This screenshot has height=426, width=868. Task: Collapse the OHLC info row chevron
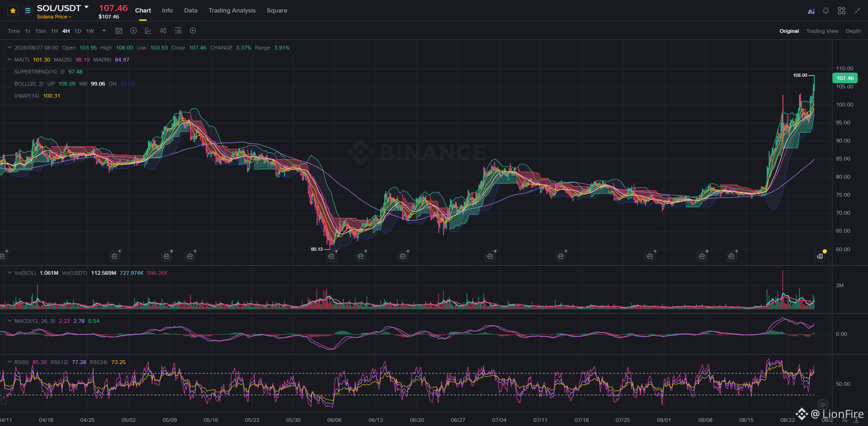(x=9, y=47)
